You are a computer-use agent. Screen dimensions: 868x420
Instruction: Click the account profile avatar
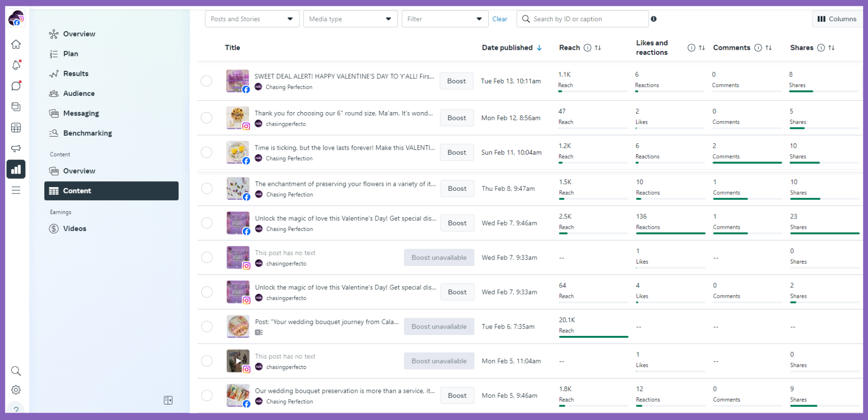pos(16,18)
